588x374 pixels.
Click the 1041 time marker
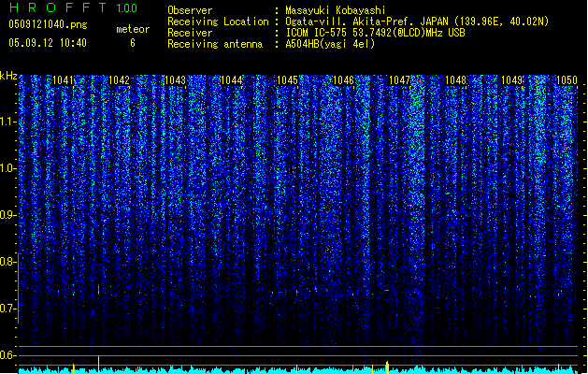(63, 80)
